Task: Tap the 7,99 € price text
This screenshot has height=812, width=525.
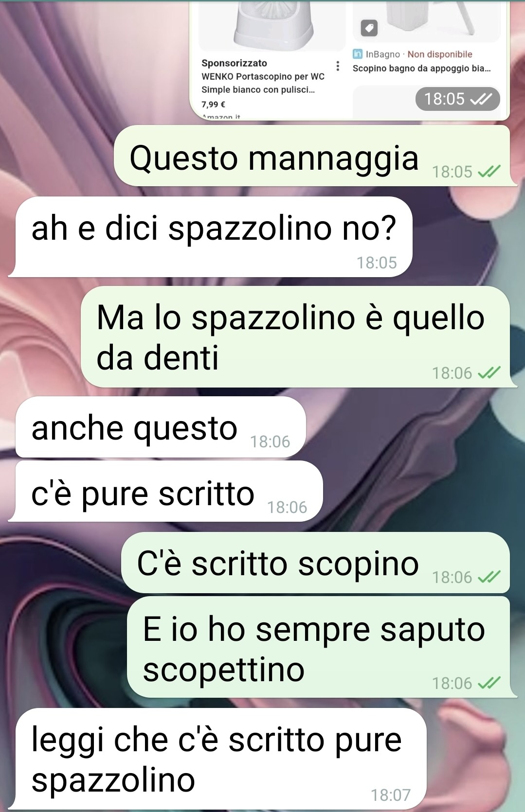Action: [213, 104]
